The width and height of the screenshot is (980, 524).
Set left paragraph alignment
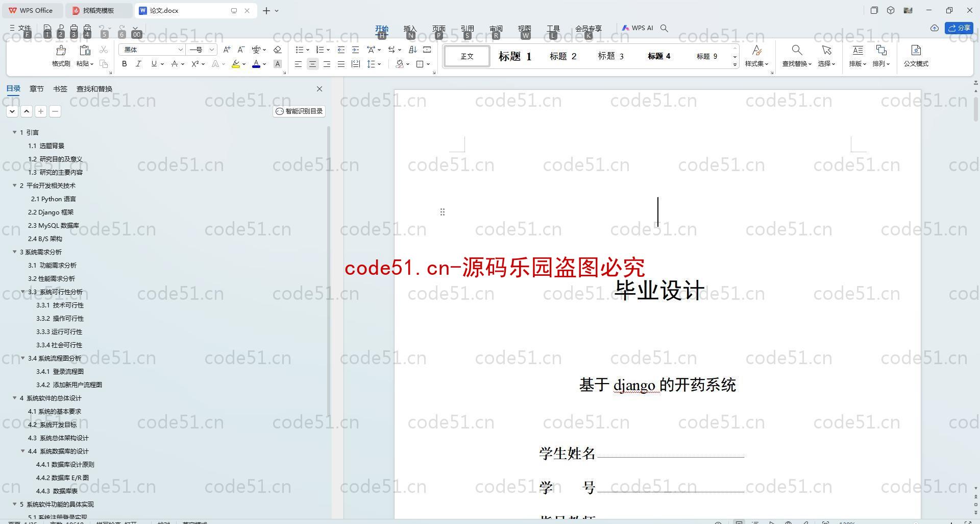(298, 64)
